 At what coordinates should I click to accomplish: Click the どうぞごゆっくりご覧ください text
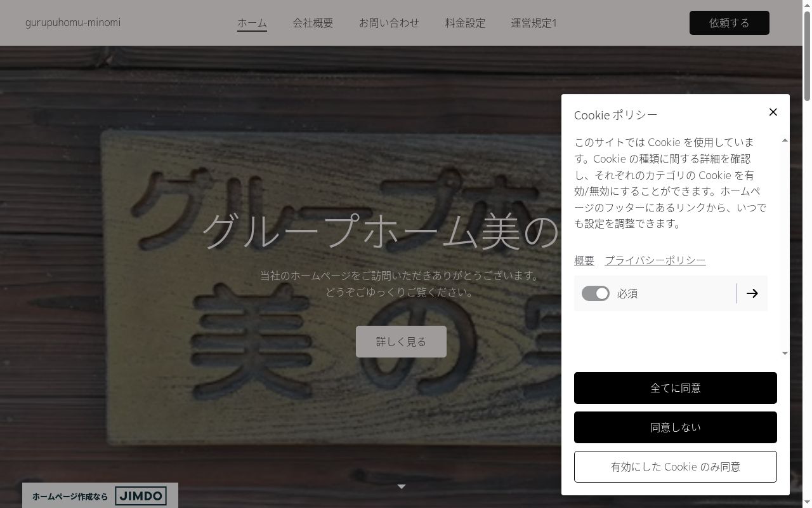(x=400, y=292)
